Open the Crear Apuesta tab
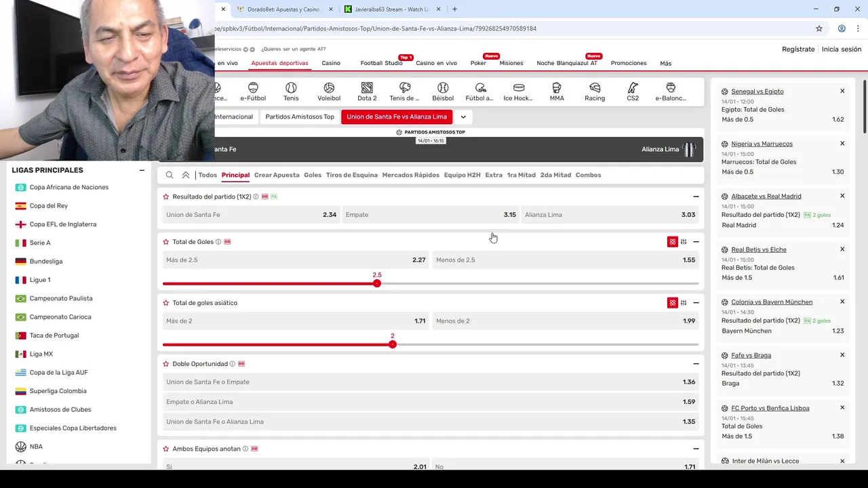Screen dimensions: 868x488 click(277, 175)
